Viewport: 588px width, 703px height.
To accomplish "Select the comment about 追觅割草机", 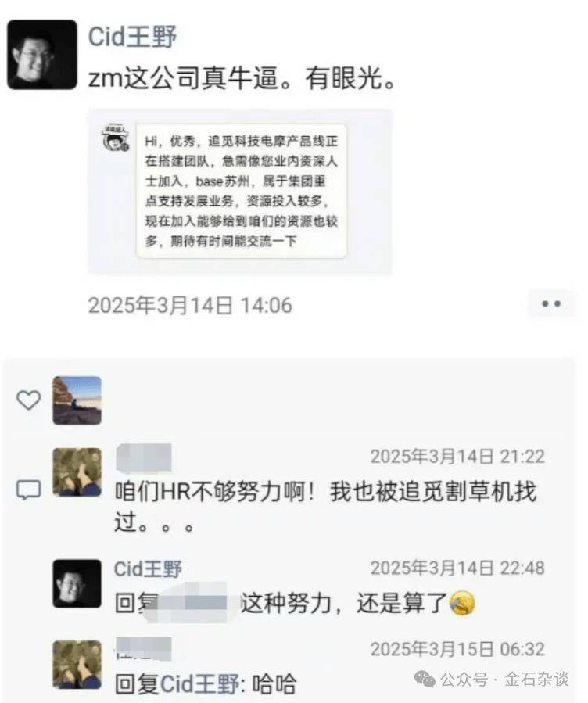I will [x=325, y=507].
